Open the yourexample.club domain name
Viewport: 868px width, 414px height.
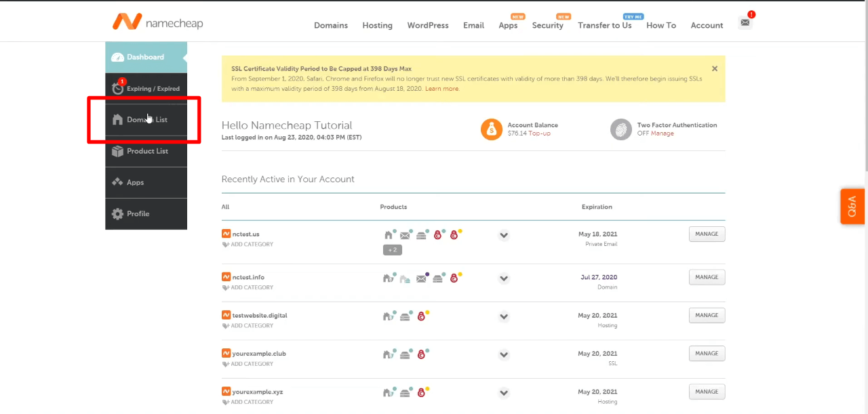(x=259, y=353)
